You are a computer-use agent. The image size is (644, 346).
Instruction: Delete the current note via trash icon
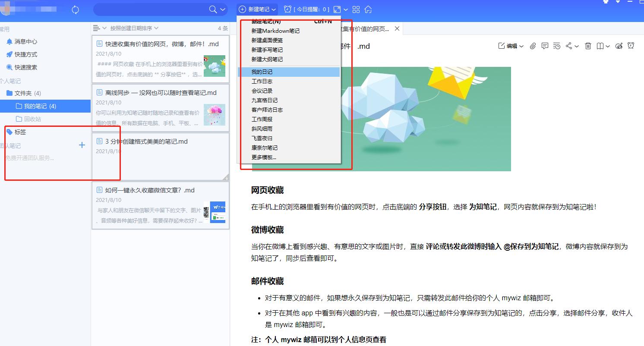[x=588, y=46]
